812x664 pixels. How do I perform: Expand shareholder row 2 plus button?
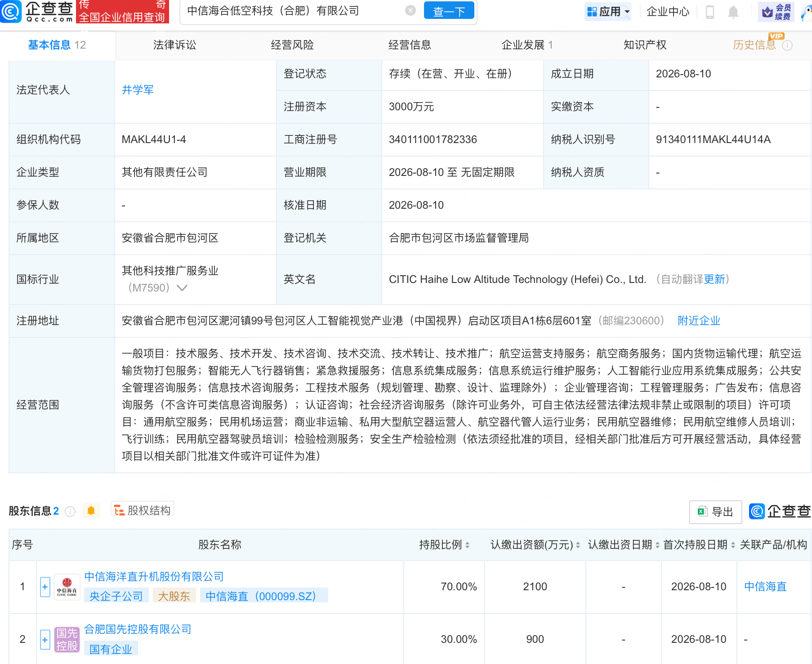(45, 640)
